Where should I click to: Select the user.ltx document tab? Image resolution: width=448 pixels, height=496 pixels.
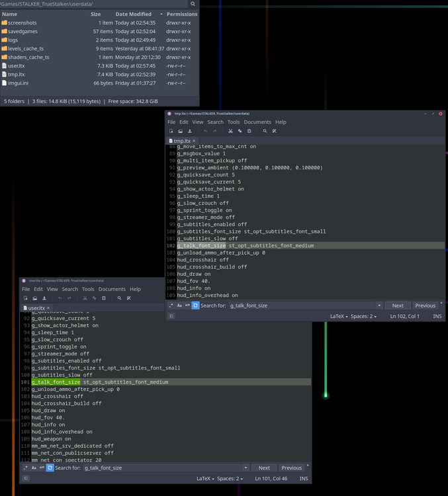click(36, 308)
